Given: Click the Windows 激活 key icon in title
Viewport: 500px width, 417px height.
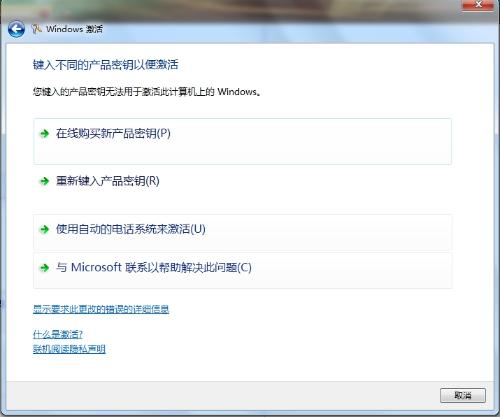Looking at the screenshot, I should coord(36,29).
